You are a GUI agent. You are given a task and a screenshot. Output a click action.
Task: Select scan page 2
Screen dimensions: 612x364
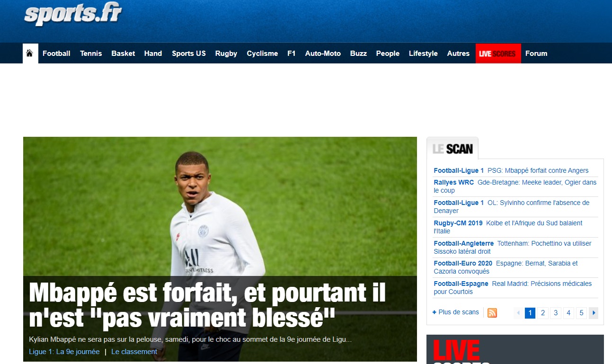pos(543,313)
